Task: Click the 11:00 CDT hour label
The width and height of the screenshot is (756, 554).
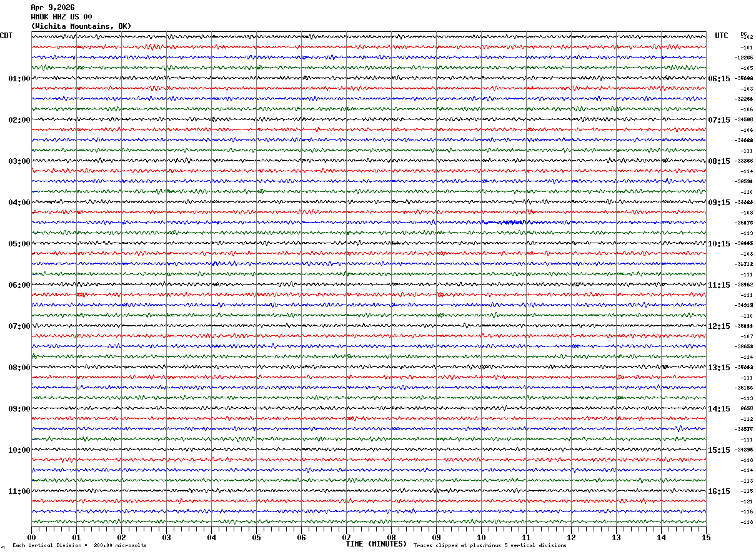Action: (x=19, y=491)
